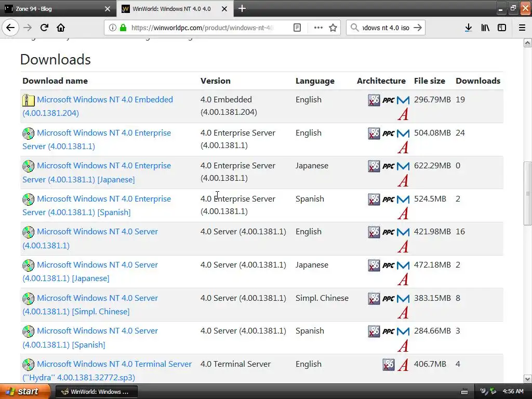The width and height of the screenshot is (532, 399).
Task: Submit search with the arrow button
Action: (x=418, y=28)
